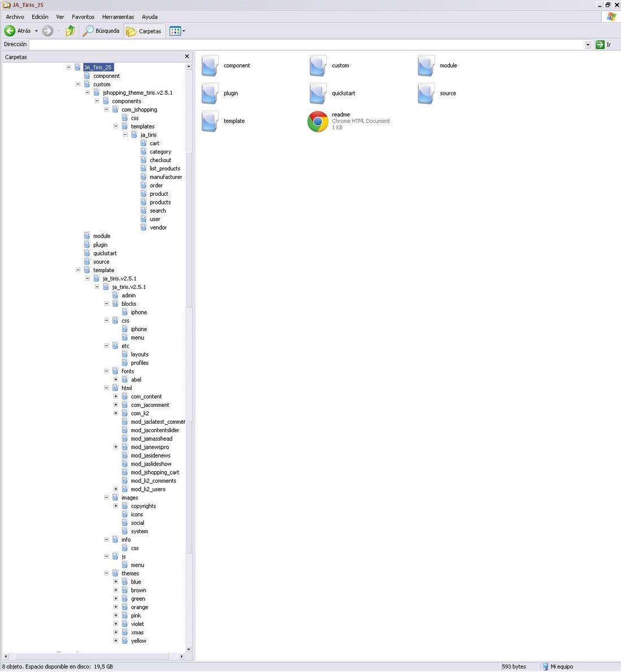Open the readme Chrome HTML document icon
The height and width of the screenshot is (672, 621).
pos(318,121)
